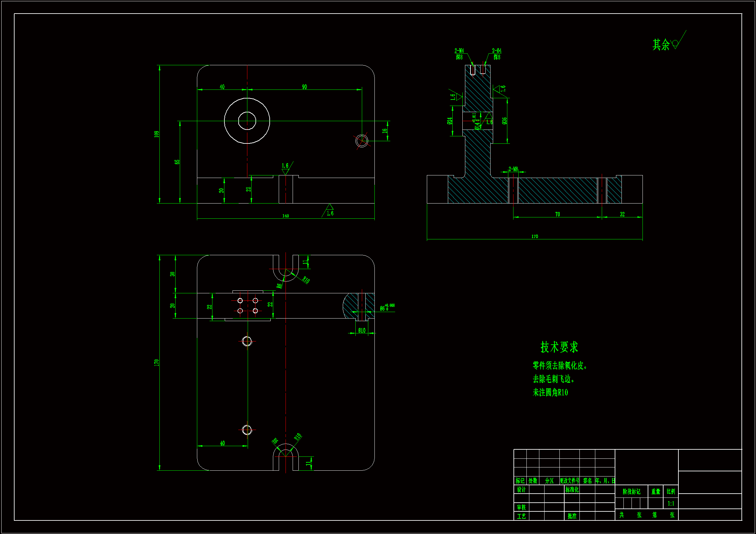The image size is (756, 534).
Task: Select the 2-M8 thread label
Action: [513, 169]
